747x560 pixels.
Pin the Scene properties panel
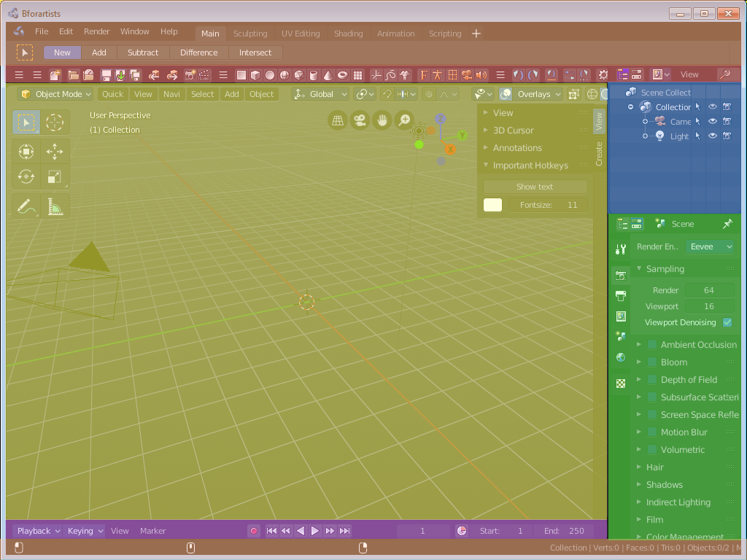727,224
